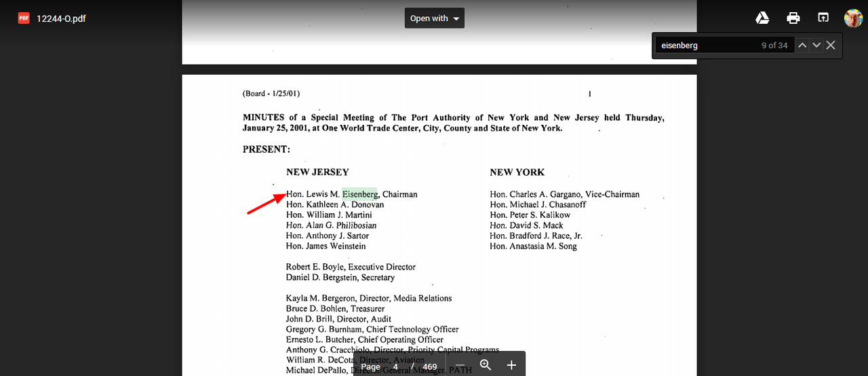
Task: Click 'Hon. Kathleen A. Donovan'
Action: pos(335,204)
